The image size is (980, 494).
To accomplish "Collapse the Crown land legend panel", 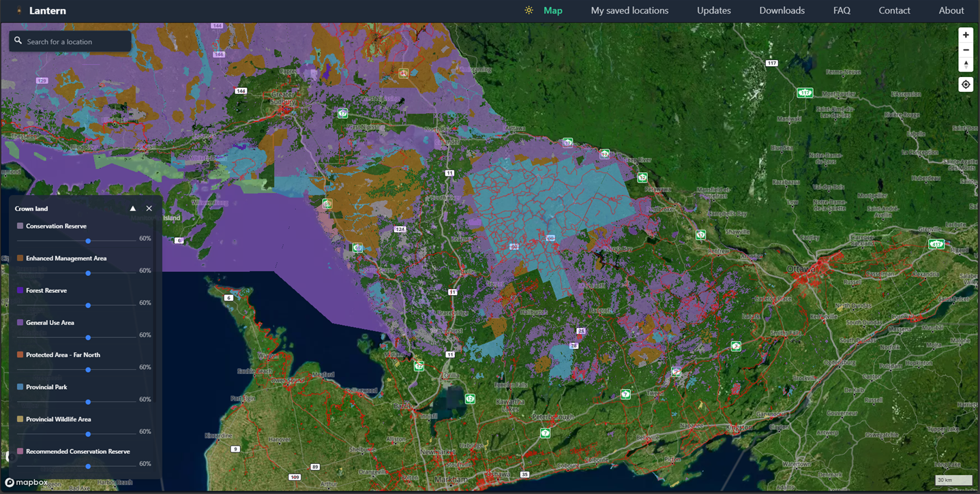I will click(x=133, y=209).
